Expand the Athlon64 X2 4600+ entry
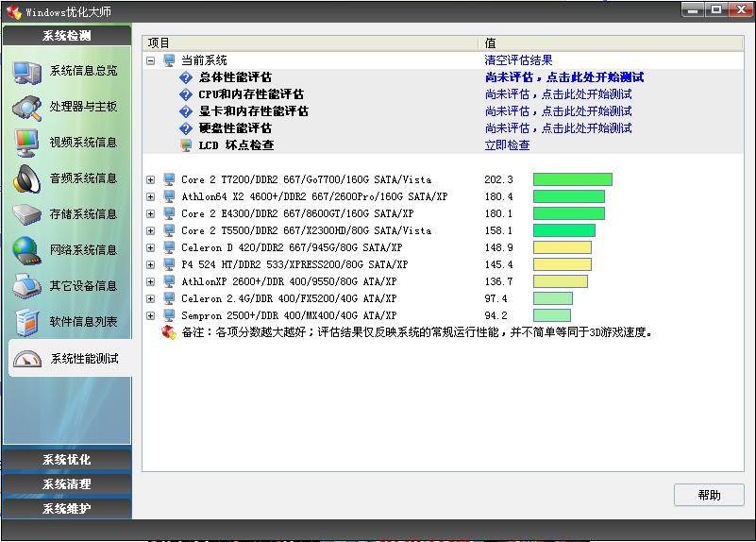The width and height of the screenshot is (756, 542). click(x=150, y=196)
